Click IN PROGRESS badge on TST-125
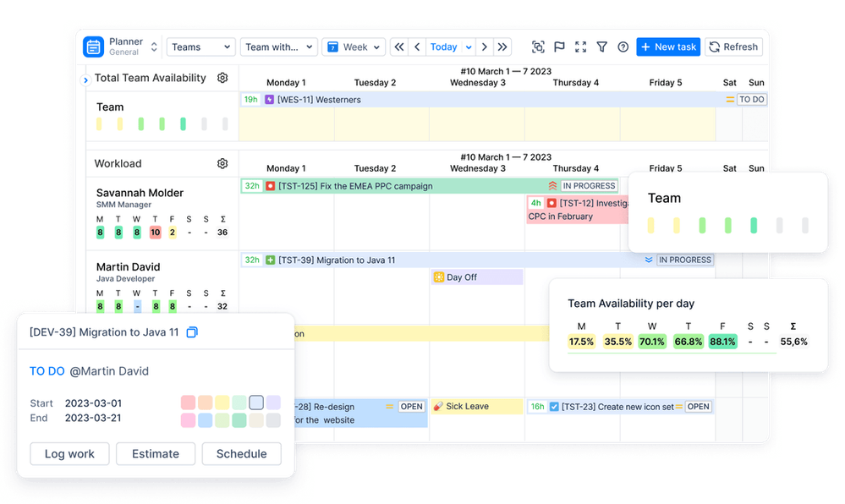 [589, 186]
